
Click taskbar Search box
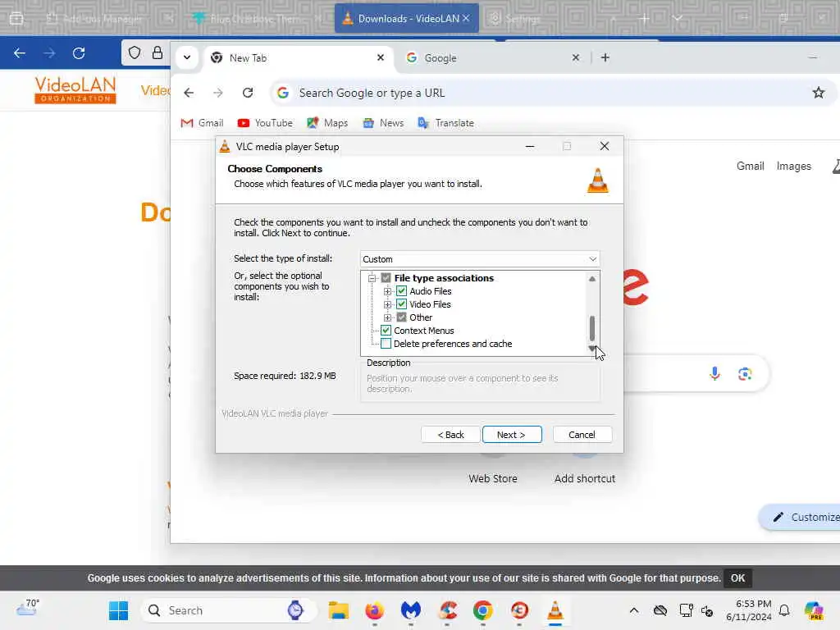[x=230, y=610]
